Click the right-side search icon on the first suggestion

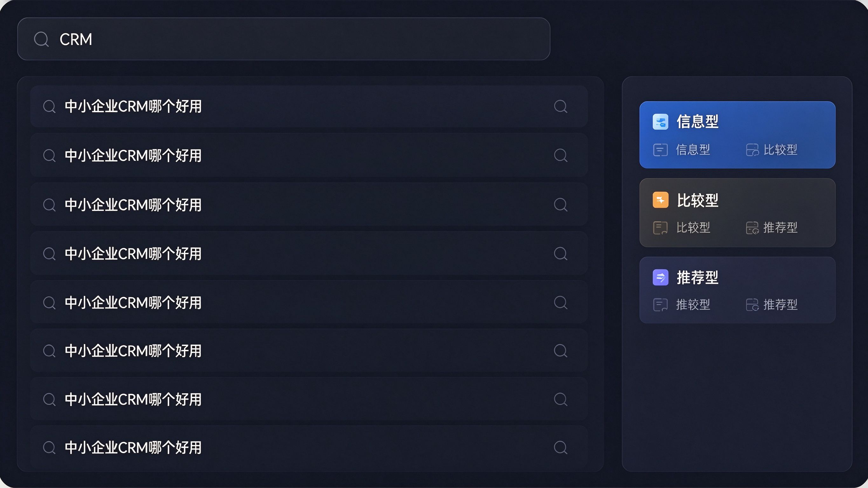pos(561,106)
